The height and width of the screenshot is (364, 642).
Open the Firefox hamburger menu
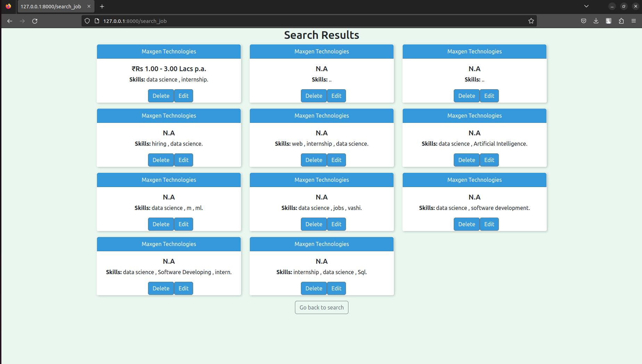click(x=634, y=21)
